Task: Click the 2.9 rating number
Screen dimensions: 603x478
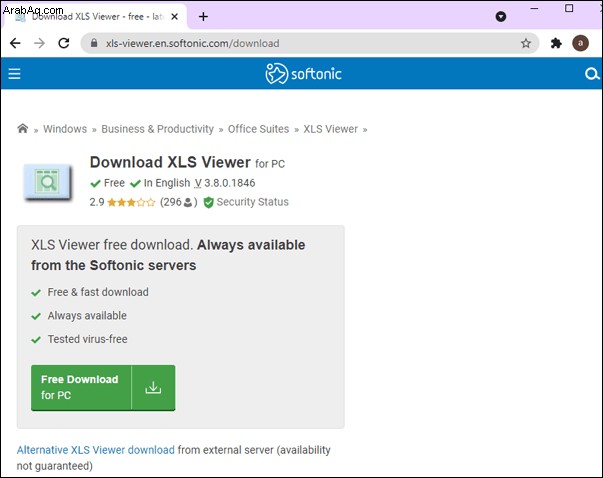Action: pos(97,202)
